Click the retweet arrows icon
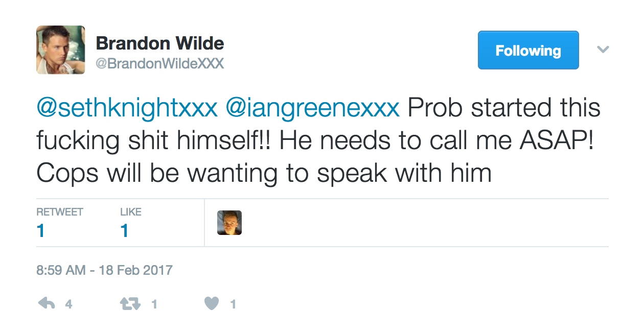The width and height of the screenshot is (644, 333). pyautogui.click(x=129, y=304)
